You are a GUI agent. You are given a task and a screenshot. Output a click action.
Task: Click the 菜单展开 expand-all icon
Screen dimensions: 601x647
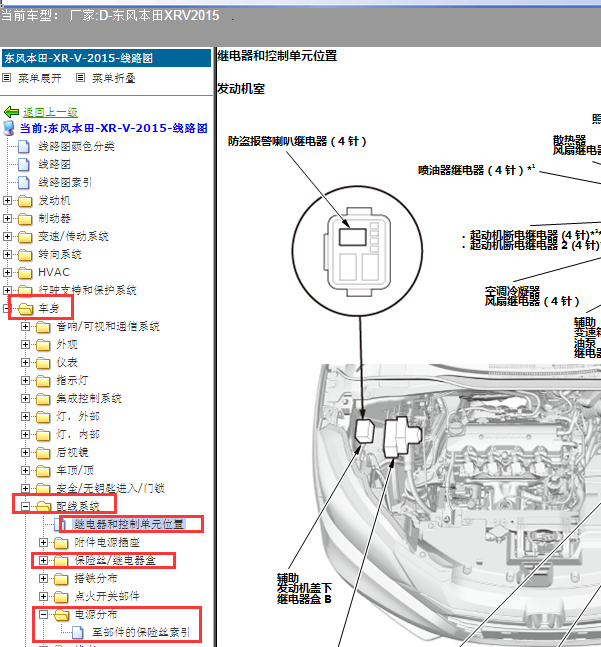7,78
